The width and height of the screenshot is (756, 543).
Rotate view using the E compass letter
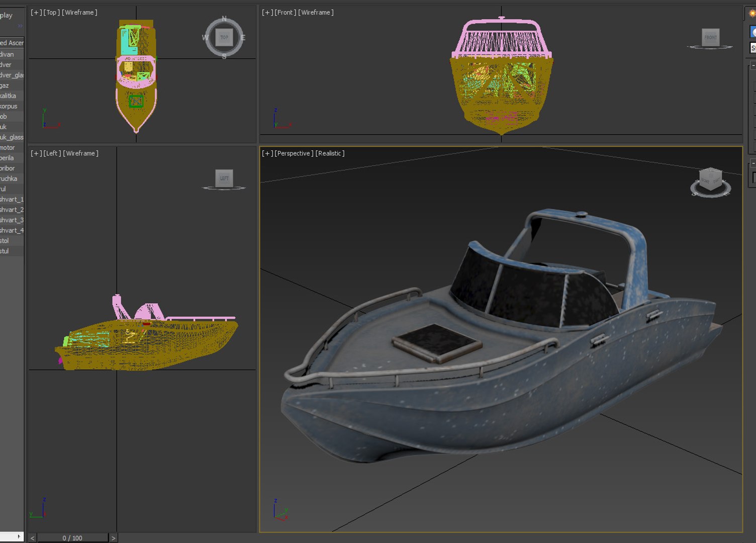243,37
